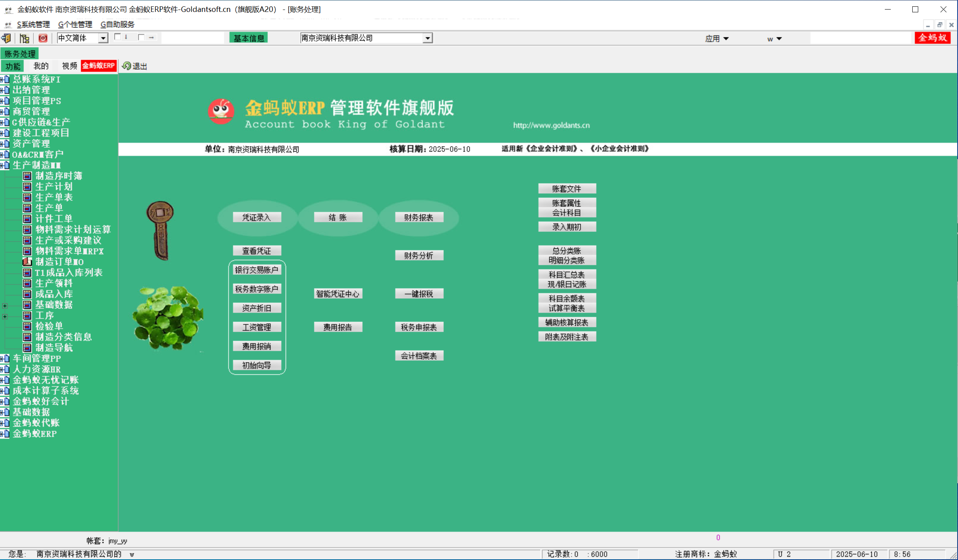Click the red camera toolbar icon

click(x=43, y=38)
